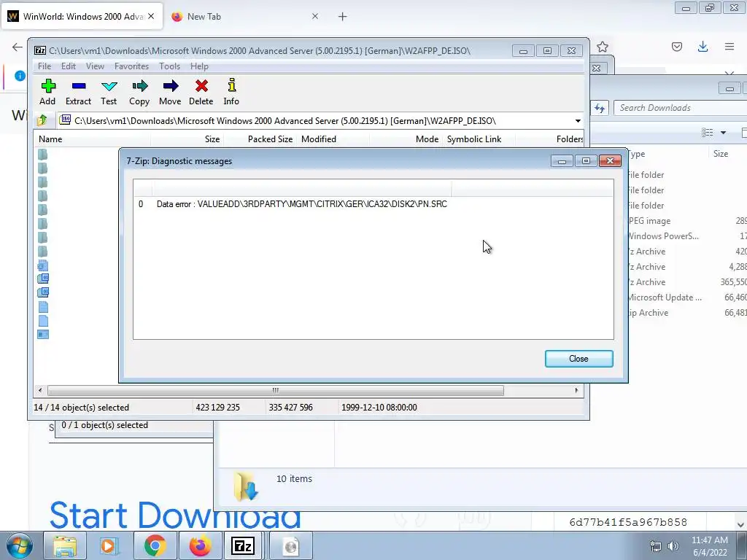Open the Firefox hamburger menu

coord(729,47)
